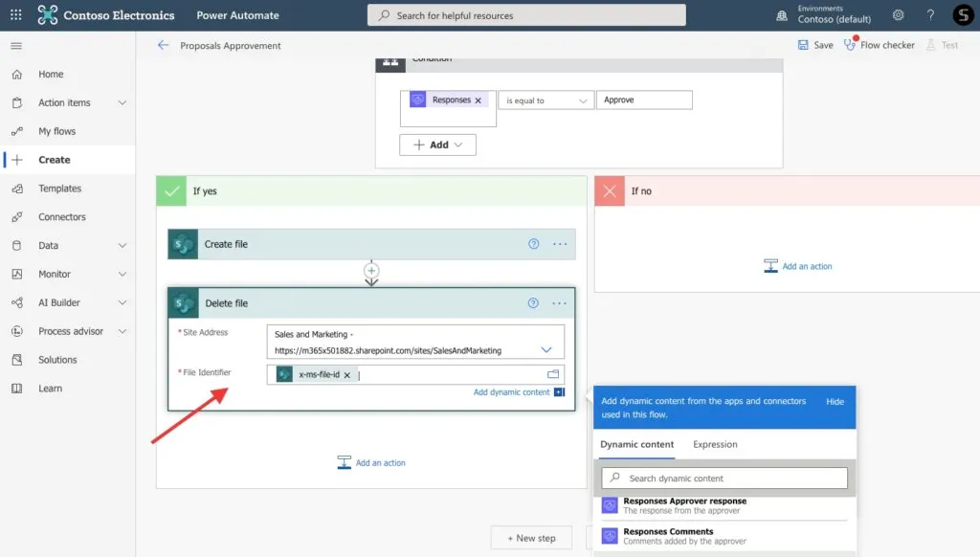The width and height of the screenshot is (980, 557).
Task: Insert step with plus between actions
Action: pos(371,271)
